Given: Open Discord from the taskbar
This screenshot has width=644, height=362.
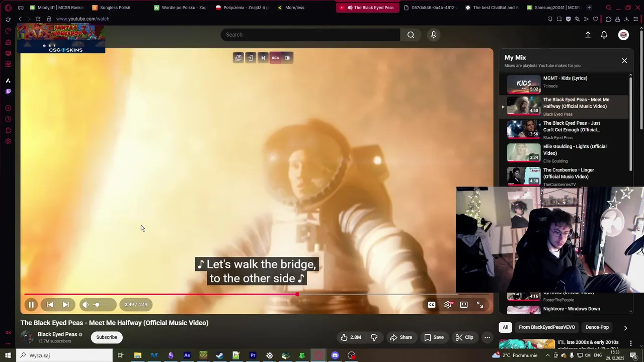Looking at the screenshot, I should pyautogui.click(x=335, y=355).
